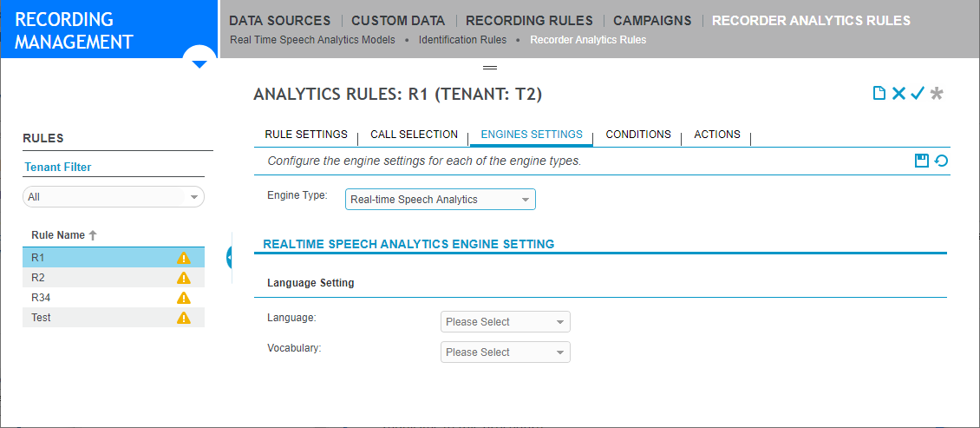Open the Recording Rules menu
The image size is (980, 428).
coord(529,21)
